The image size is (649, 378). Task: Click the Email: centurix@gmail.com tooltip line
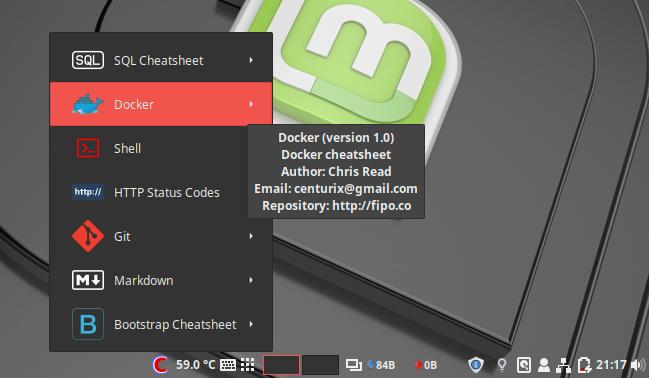336,189
